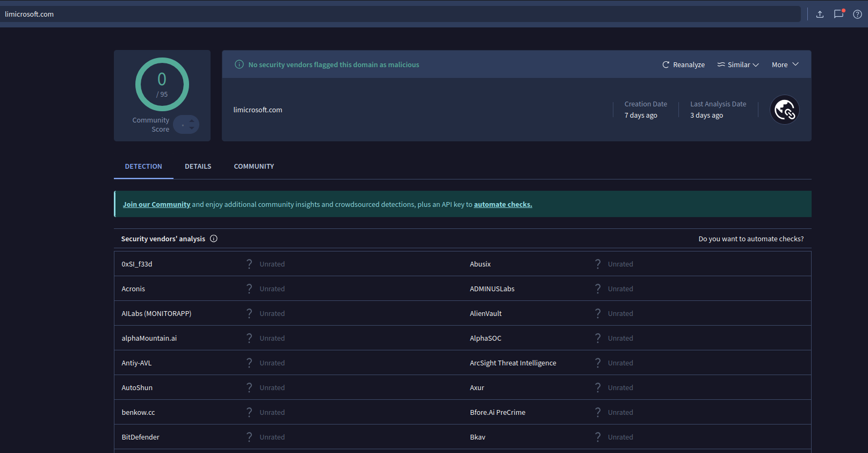Click info icon beside Security vendors' analysis
Screen dimensions: 868x453
(214, 239)
